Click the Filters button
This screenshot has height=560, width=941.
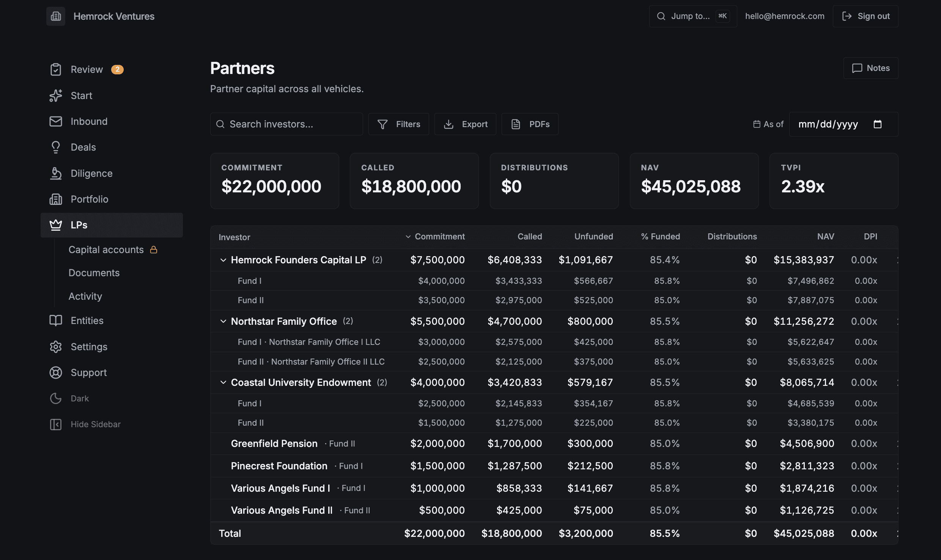click(399, 124)
